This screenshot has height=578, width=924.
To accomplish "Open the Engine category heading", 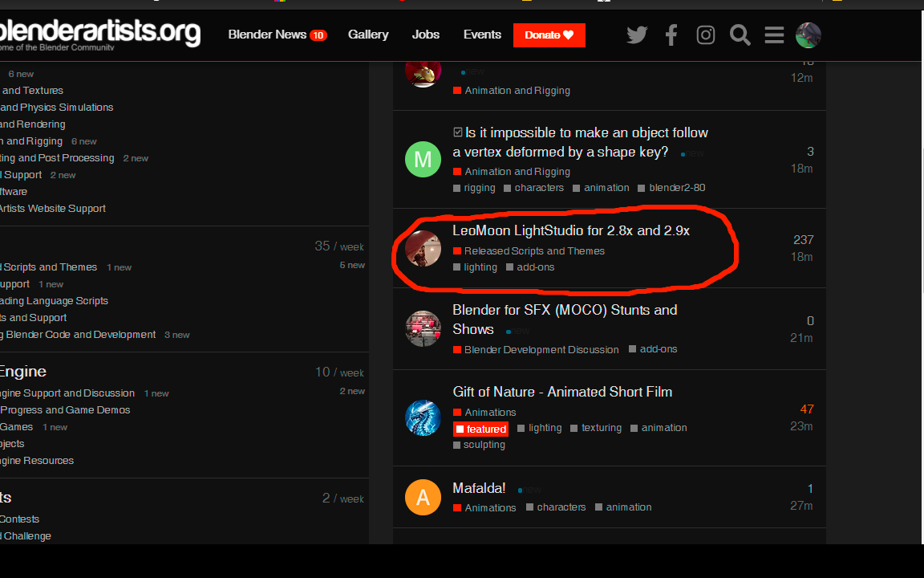I will 23,372.
